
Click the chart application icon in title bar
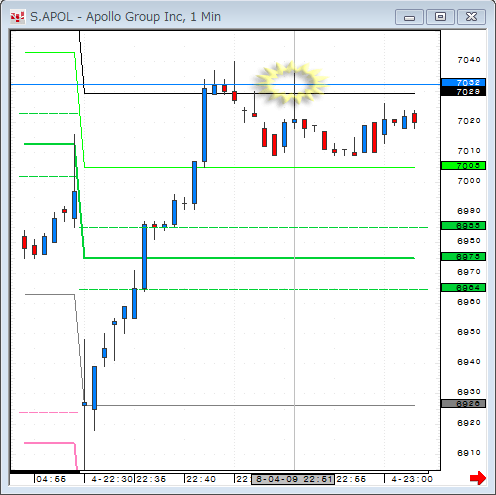(17, 17)
